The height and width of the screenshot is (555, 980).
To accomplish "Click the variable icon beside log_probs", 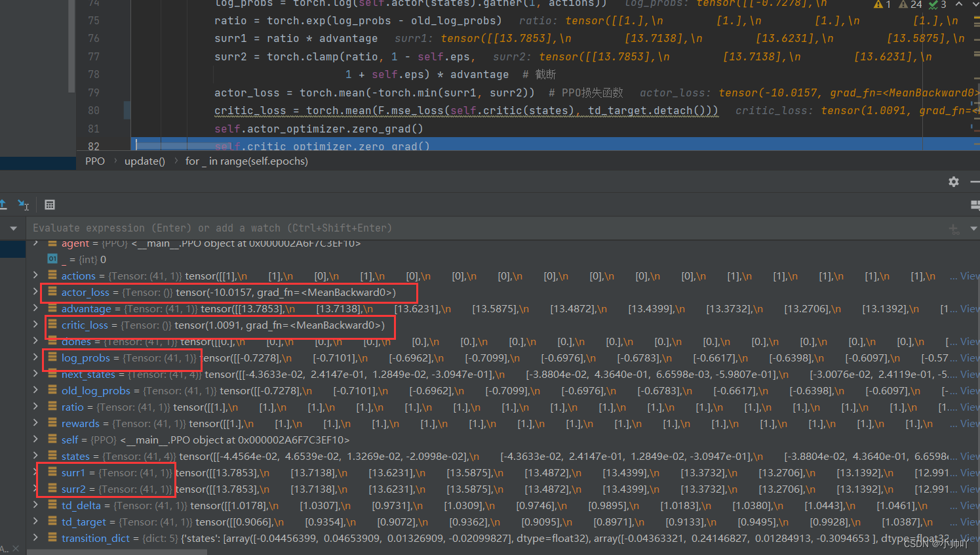I will coord(52,358).
